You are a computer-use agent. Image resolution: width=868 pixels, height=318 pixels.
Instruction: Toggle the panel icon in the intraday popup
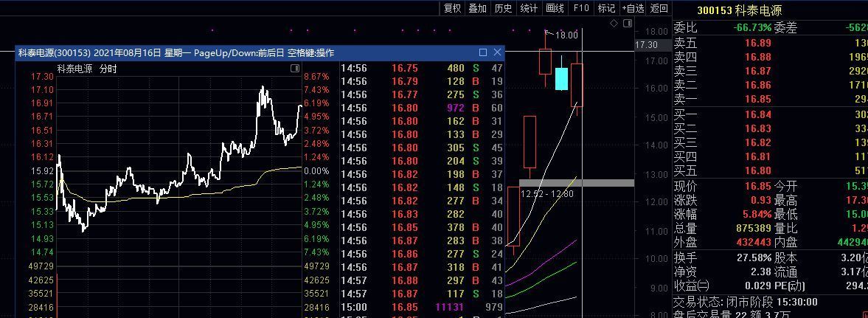[x=295, y=69]
